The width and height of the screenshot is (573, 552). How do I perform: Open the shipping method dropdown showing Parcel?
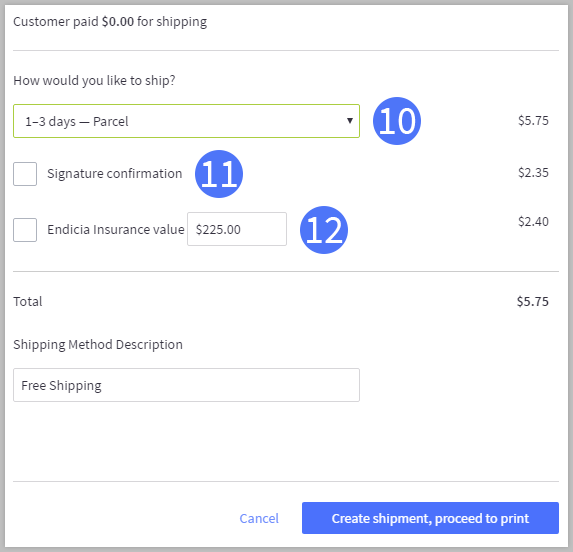click(186, 121)
